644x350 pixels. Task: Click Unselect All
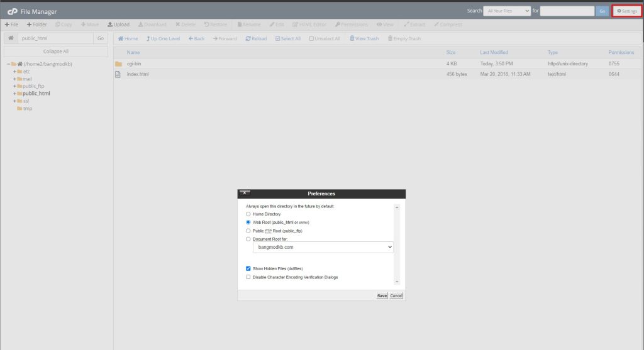[325, 38]
